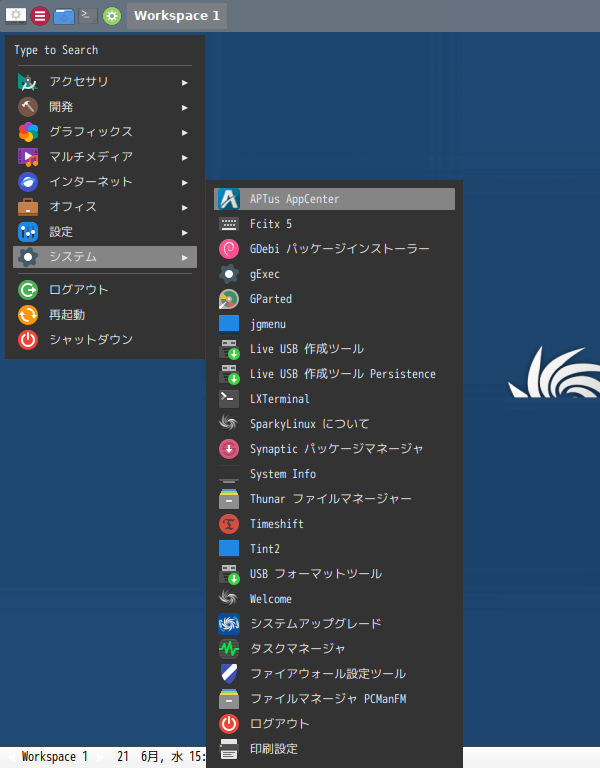
Task: Open the terminal launcher in top panel
Action: click(x=88, y=15)
